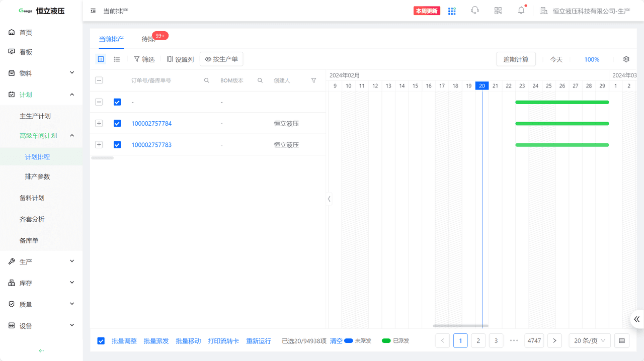Uncheck row 100002757784 checkbox

(117, 123)
